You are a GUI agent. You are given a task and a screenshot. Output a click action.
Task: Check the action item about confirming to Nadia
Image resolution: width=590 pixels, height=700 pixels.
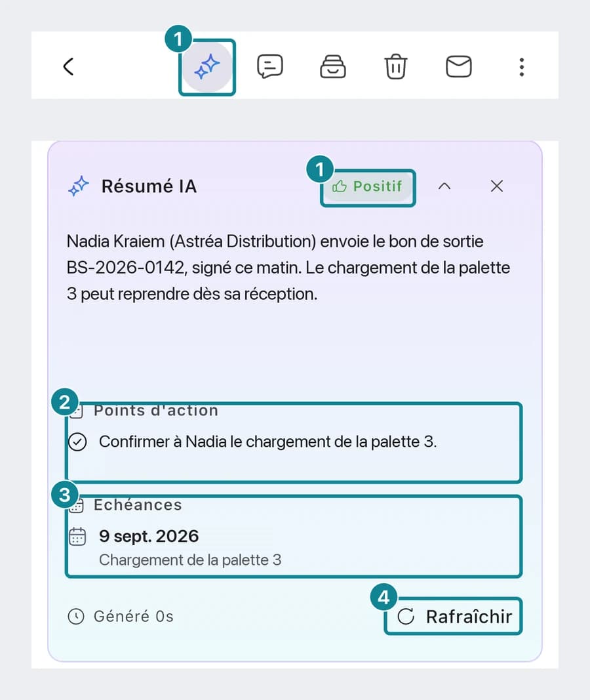[77, 442]
